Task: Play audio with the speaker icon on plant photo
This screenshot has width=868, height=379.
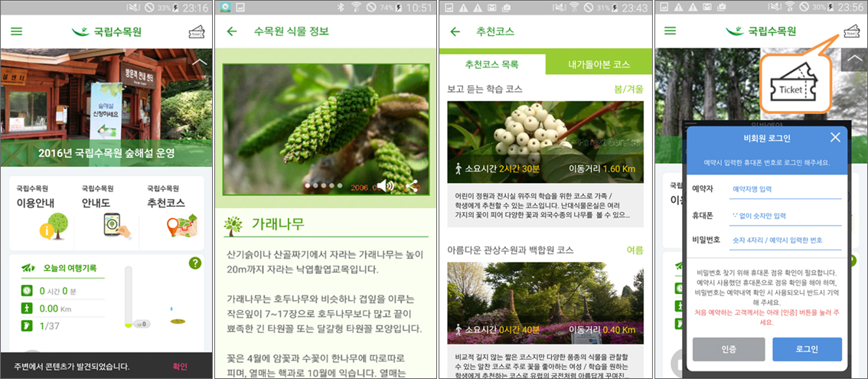Action: click(x=386, y=186)
